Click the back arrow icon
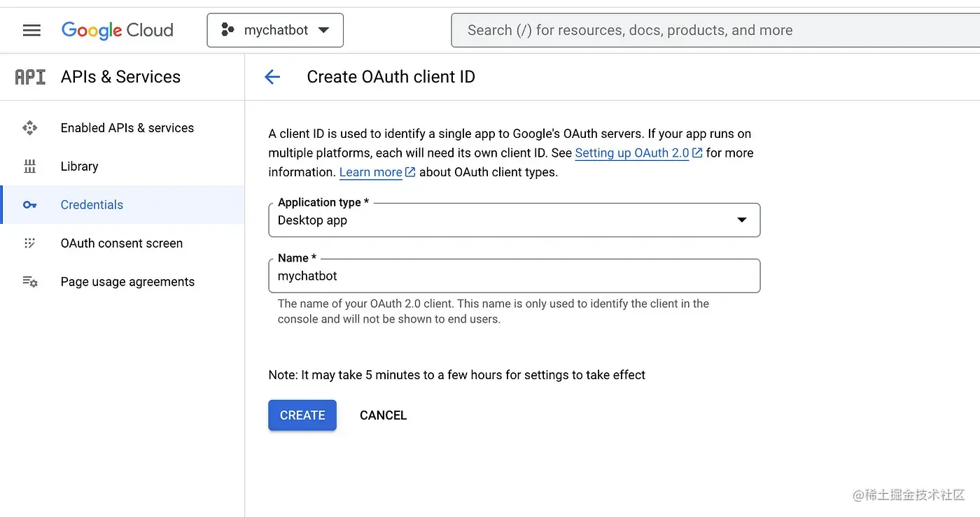Viewport: 980px width, 517px height. 272,77
